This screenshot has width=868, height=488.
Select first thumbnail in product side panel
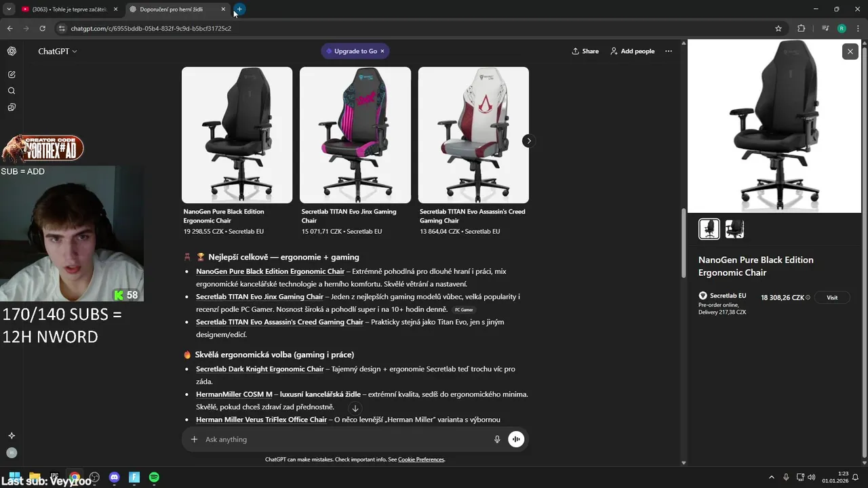pyautogui.click(x=709, y=229)
